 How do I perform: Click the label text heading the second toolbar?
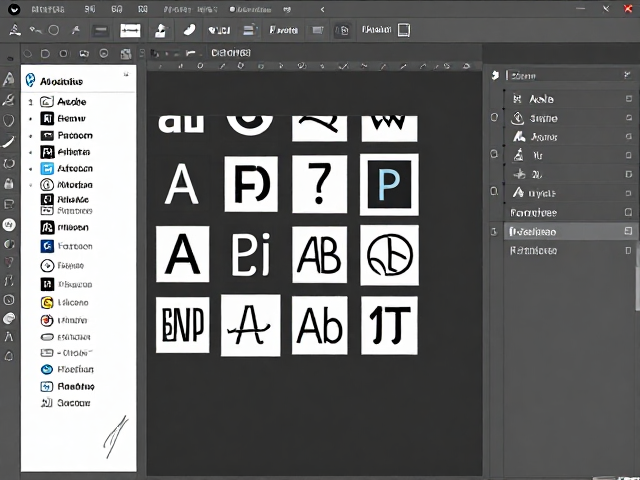(231, 53)
